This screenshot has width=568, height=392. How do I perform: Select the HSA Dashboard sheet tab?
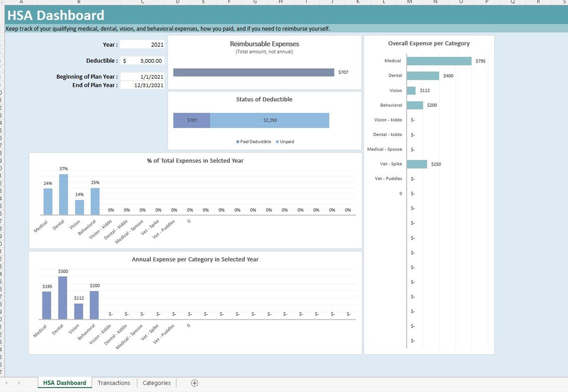click(x=64, y=383)
